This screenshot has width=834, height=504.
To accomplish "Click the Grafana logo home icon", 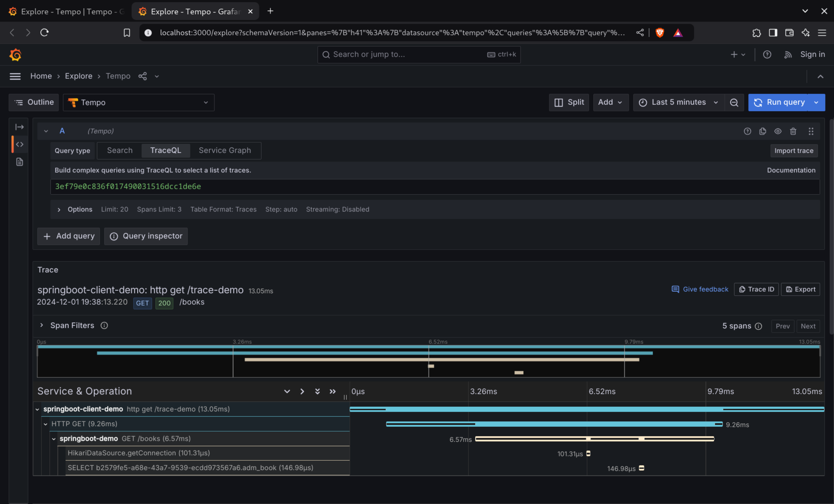I will (x=15, y=55).
